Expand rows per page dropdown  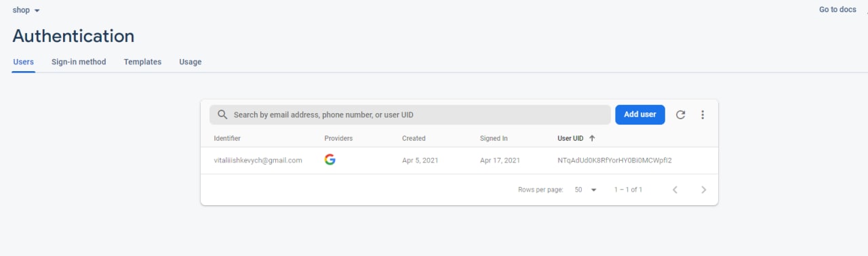[x=586, y=190]
